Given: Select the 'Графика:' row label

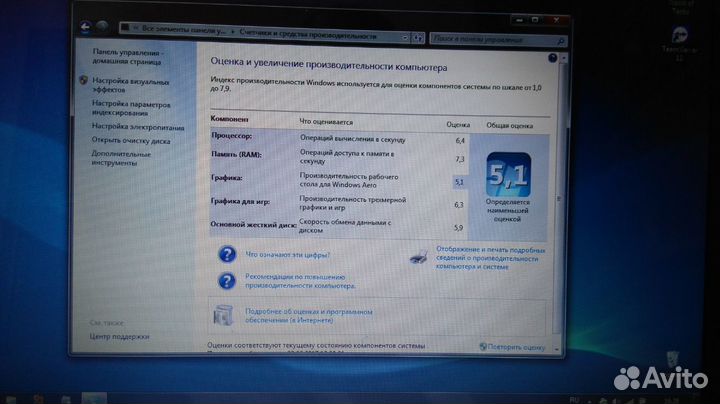Looking at the screenshot, I should point(226,178).
